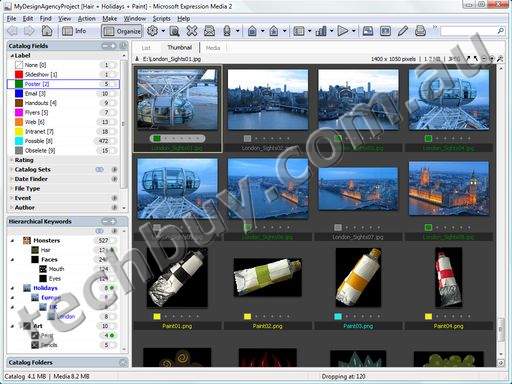Expand the Date Finder group
This screenshot has width=512, height=384.
pos(12,179)
